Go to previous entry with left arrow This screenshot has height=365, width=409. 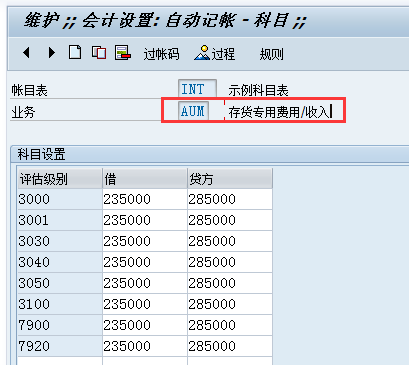click(x=26, y=53)
